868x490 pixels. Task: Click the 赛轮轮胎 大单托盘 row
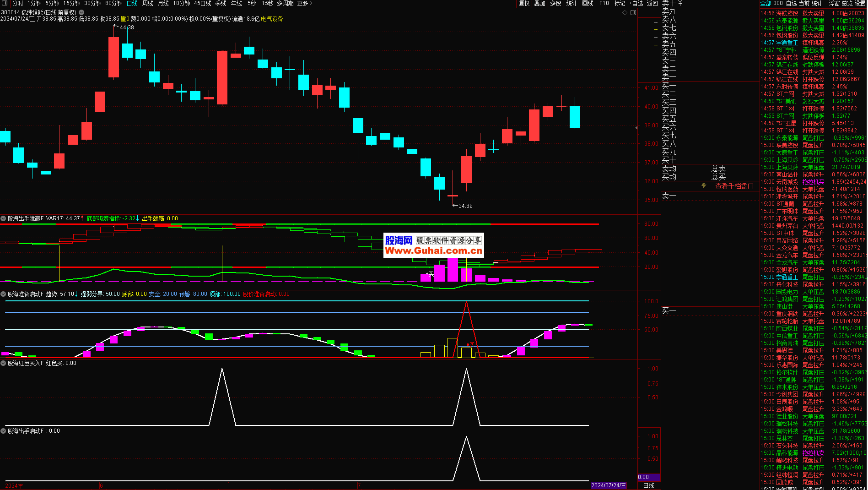pyautogui.click(x=813, y=321)
